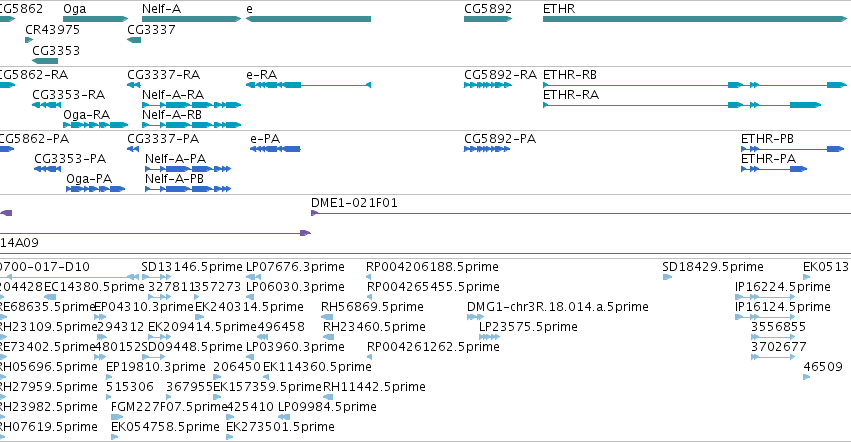Click the ETHR-RA transcript label
Image resolution: width=851 pixels, height=442 pixels.
(x=571, y=95)
